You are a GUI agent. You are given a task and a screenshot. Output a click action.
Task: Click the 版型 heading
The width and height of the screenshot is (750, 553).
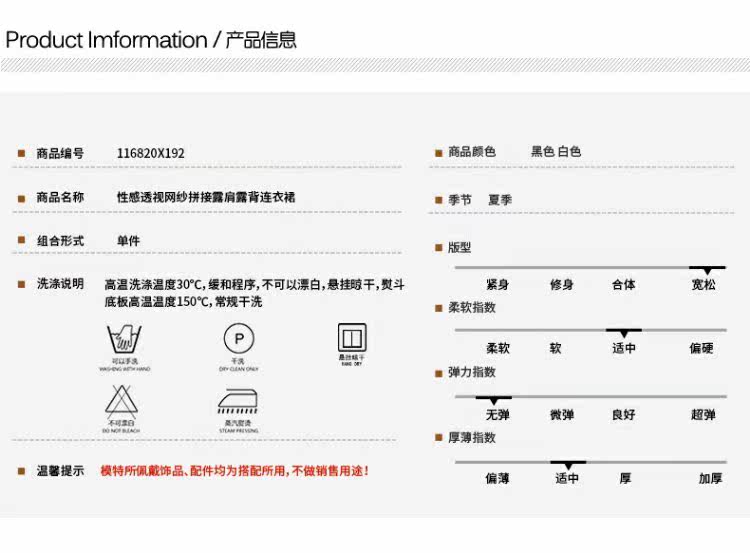pyautogui.click(x=460, y=247)
